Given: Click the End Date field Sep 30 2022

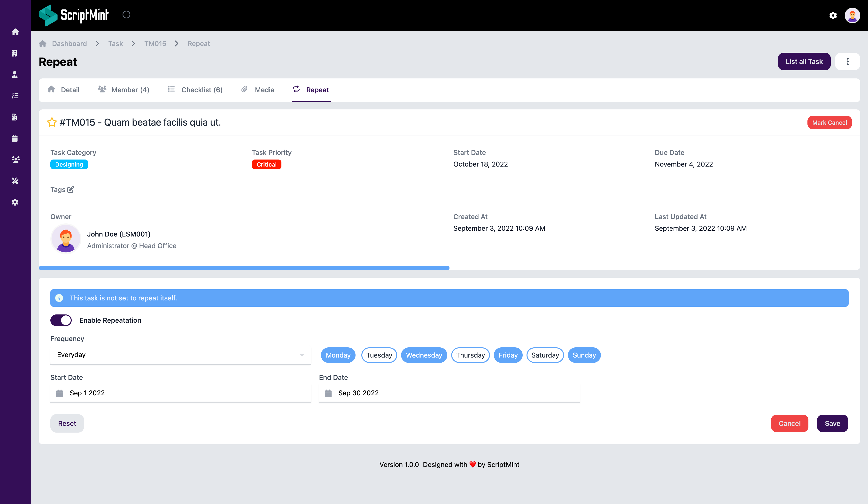Looking at the screenshot, I should click(449, 393).
